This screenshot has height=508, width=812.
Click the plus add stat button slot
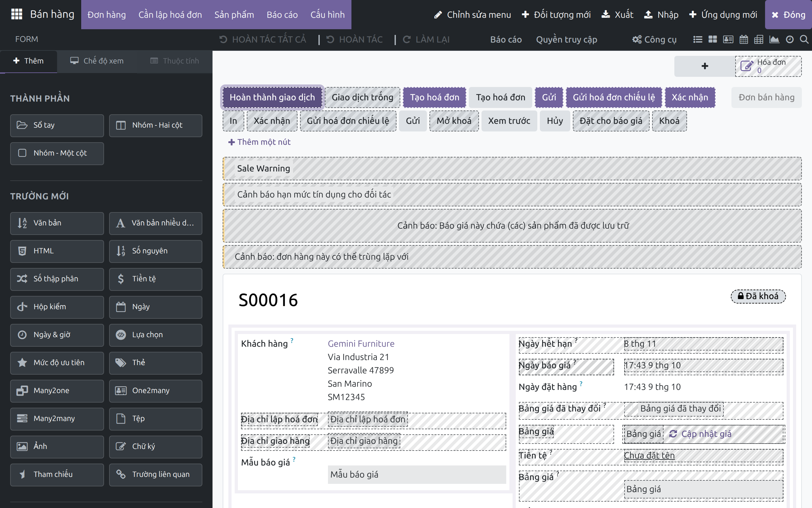tap(704, 66)
